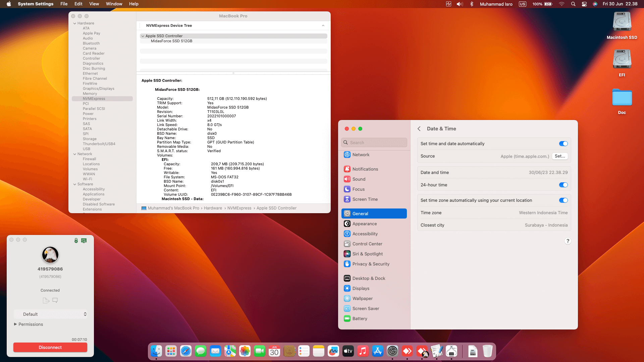The image size is (644, 362).
Task: Open Spotlight search in the menu bar
Action: [x=573, y=4]
